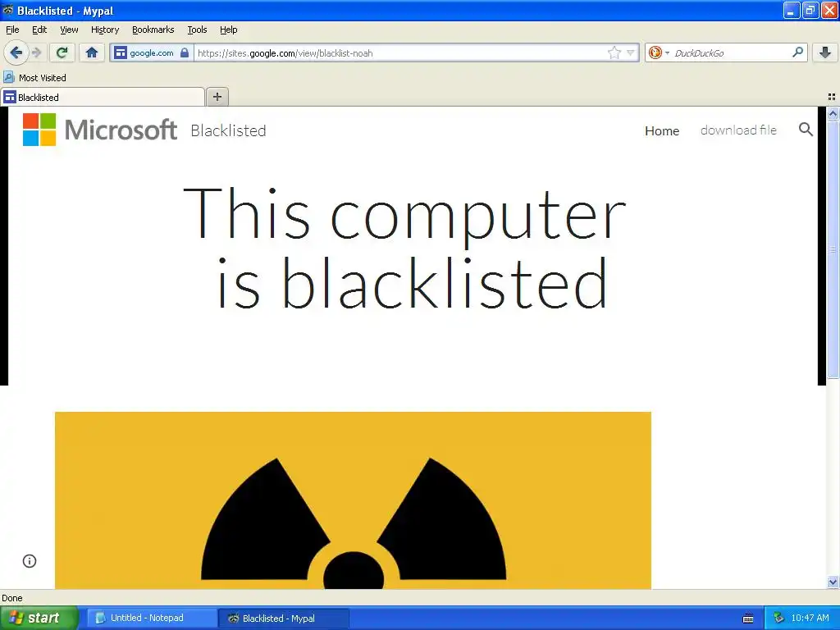This screenshot has width=840, height=630.
Task: Click the 'This computer is blacklisted' heading
Action: (x=404, y=248)
